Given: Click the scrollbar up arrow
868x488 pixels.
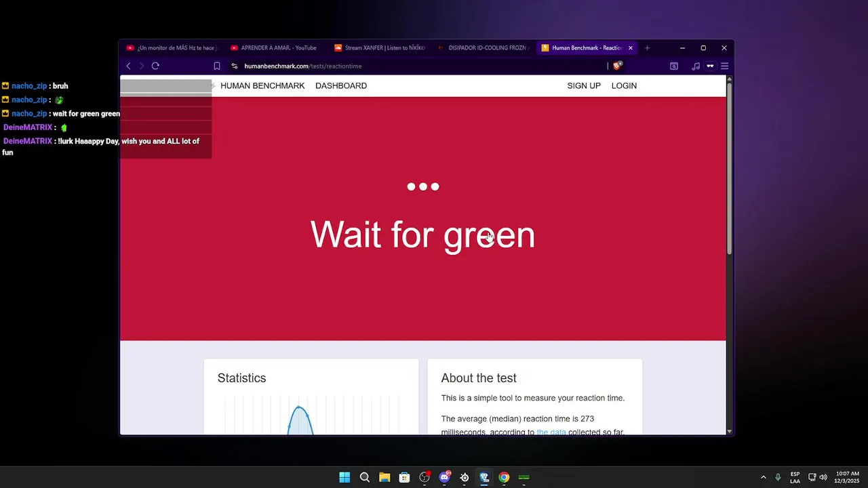Looking at the screenshot, I should (x=729, y=79).
